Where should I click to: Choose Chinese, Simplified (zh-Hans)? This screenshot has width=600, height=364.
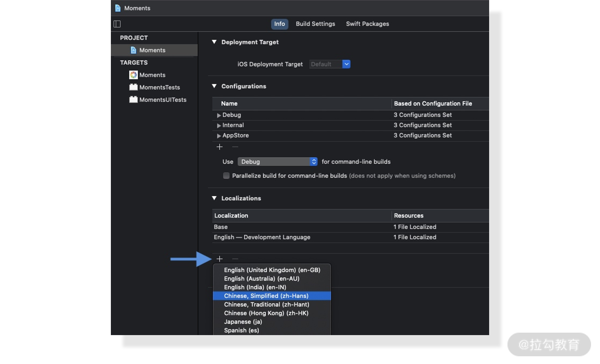click(x=272, y=296)
